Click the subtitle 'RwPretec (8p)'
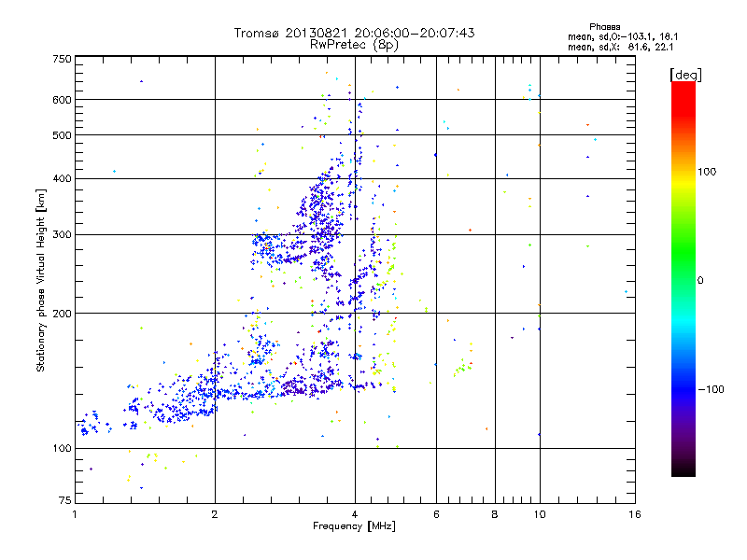Image resolution: width=747 pixels, height=560 pixels. click(x=354, y=45)
